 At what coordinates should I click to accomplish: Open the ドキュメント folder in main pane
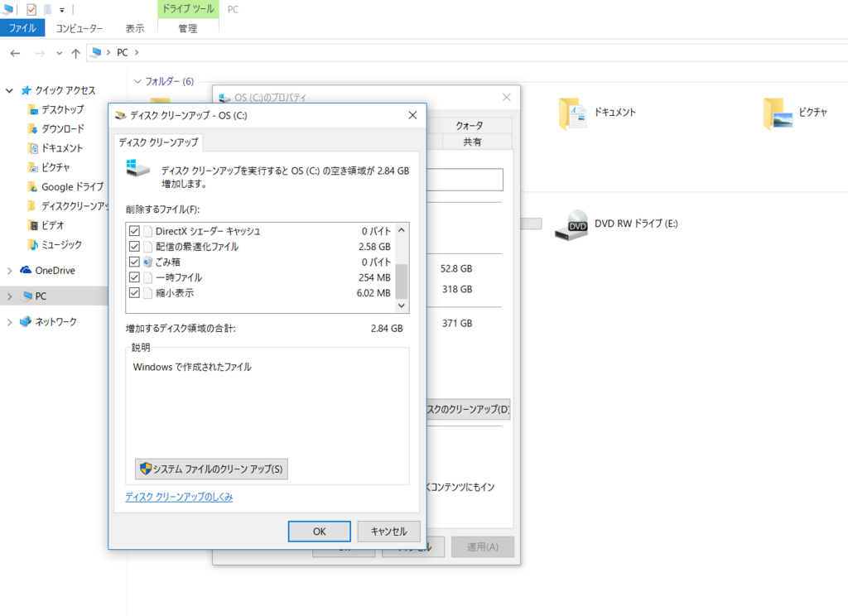572,113
